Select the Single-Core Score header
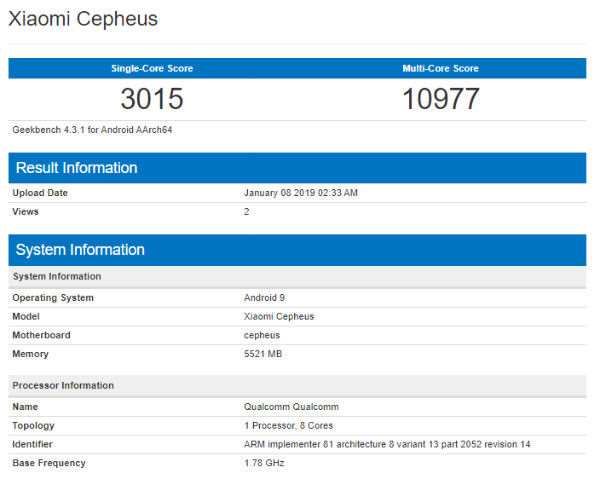The height and width of the screenshot is (479, 600). pyautogui.click(x=152, y=68)
